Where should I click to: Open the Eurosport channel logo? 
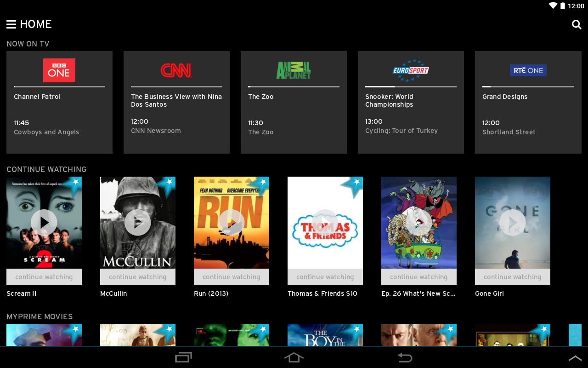click(x=411, y=70)
